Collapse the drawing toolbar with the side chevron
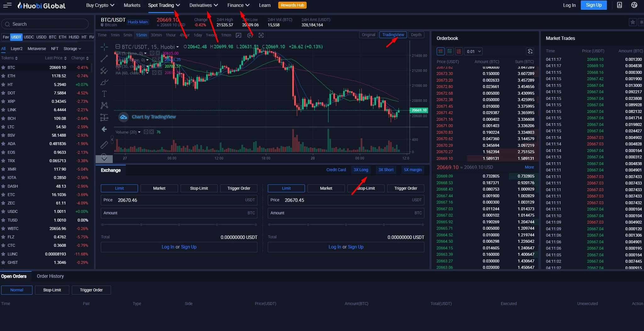The image size is (644, 331). coord(112,139)
